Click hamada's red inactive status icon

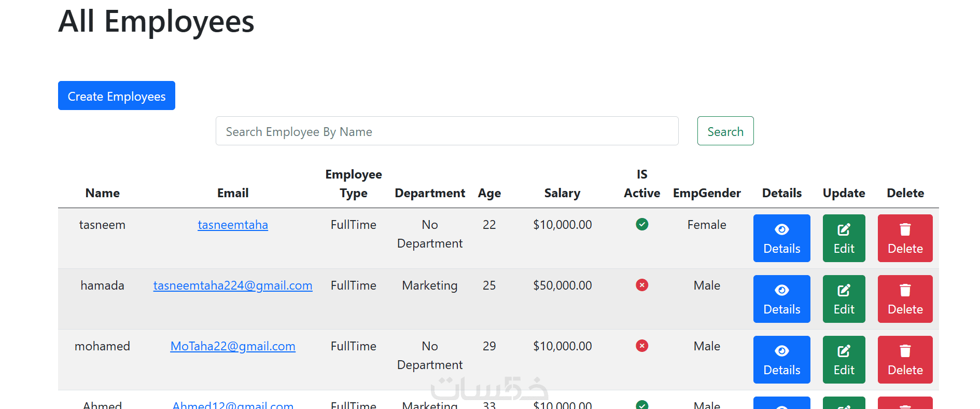[x=642, y=285]
